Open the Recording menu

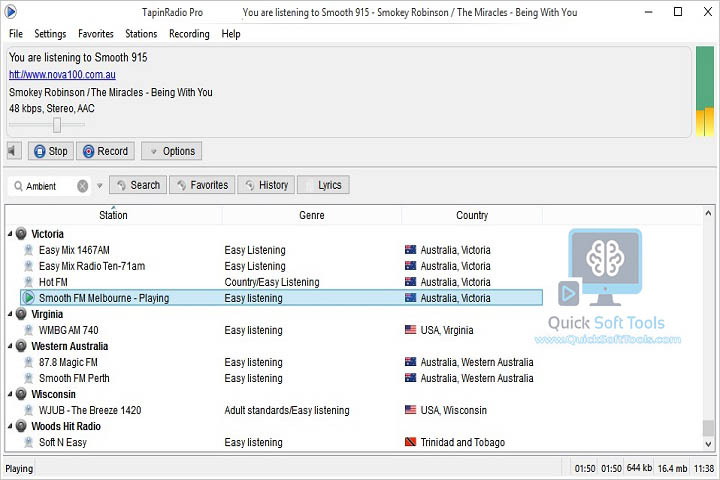189,34
